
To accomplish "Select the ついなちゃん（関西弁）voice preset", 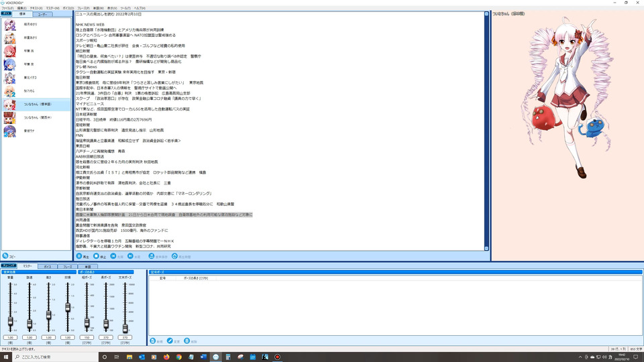I will [x=36, y=118].
